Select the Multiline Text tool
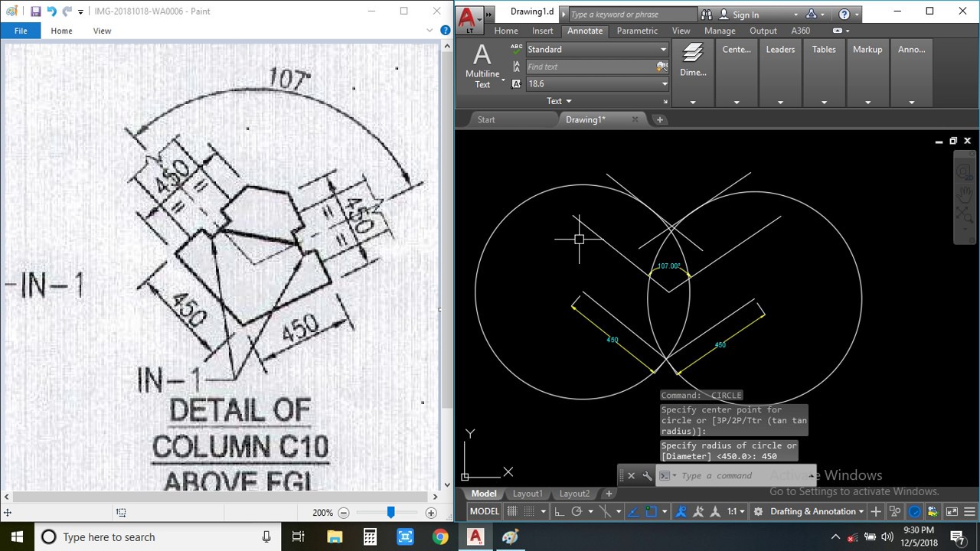 (x=482, y=66)
